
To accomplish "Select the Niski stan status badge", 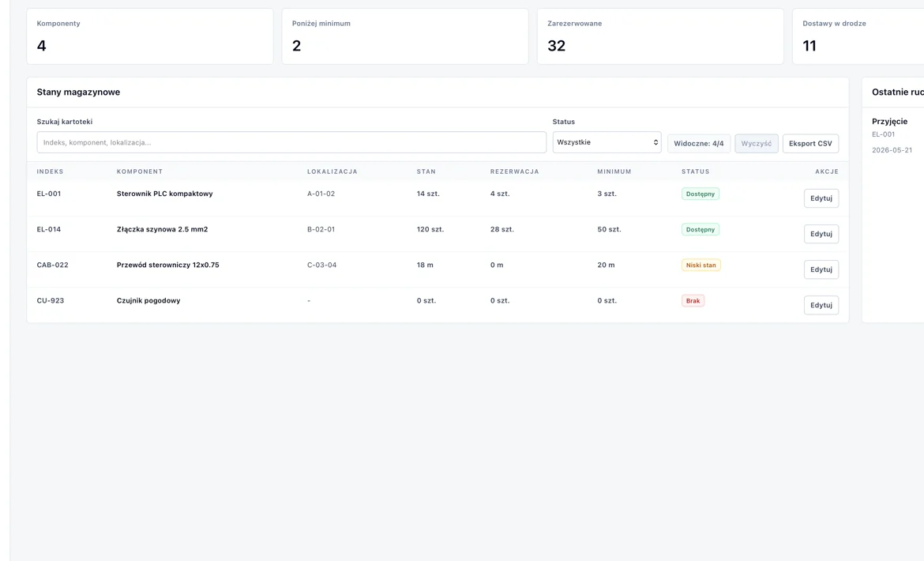I will point(701,265).
